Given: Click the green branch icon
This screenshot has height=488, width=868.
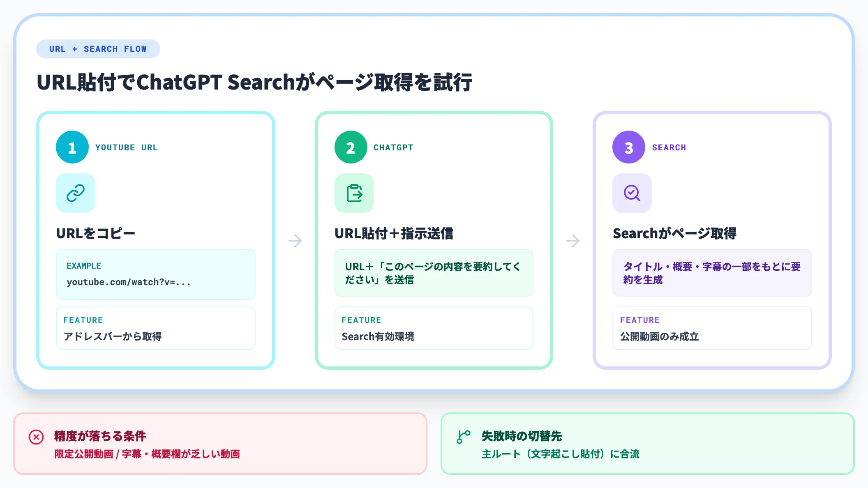Looking at the screenshot, I should click(x=464, y=437).
